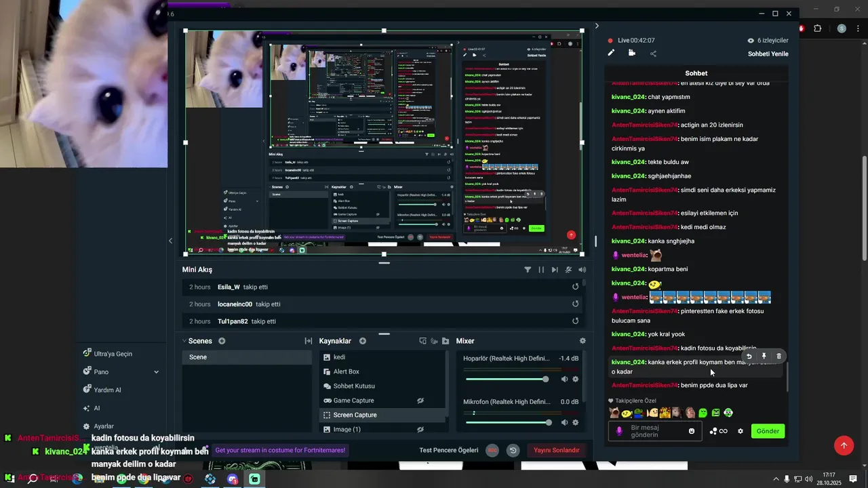This screenshot has width=868, height=488.
Task: Expand the Pano sidebar menu
Action: coord(156,372)
